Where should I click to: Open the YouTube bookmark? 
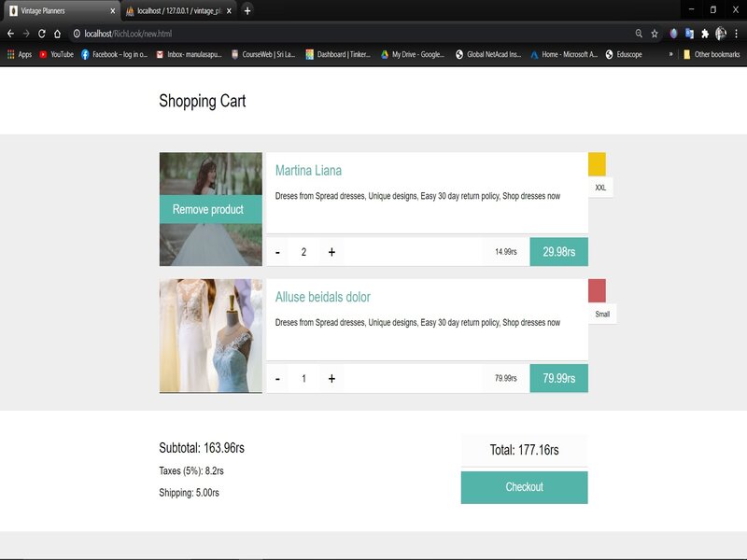56,55
